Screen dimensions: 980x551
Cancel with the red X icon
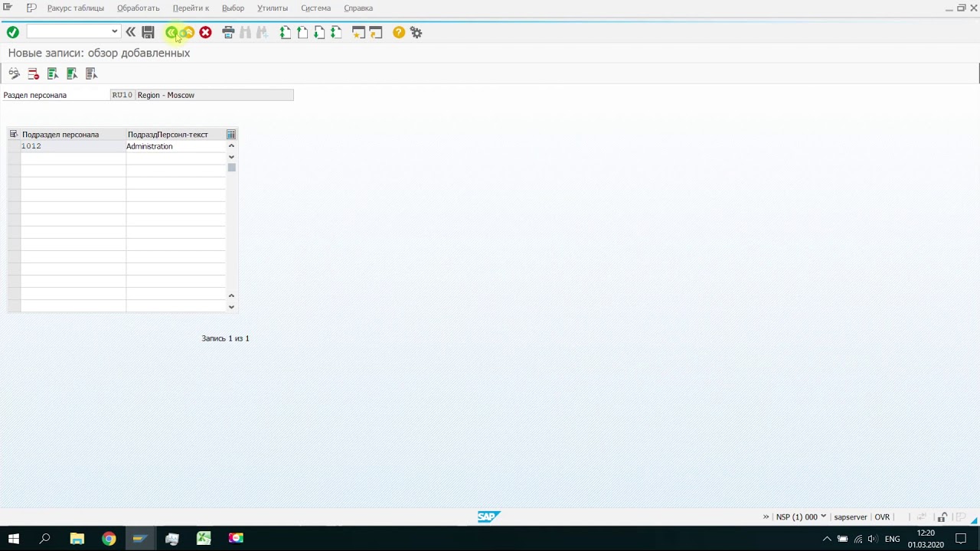pos(205,32)
